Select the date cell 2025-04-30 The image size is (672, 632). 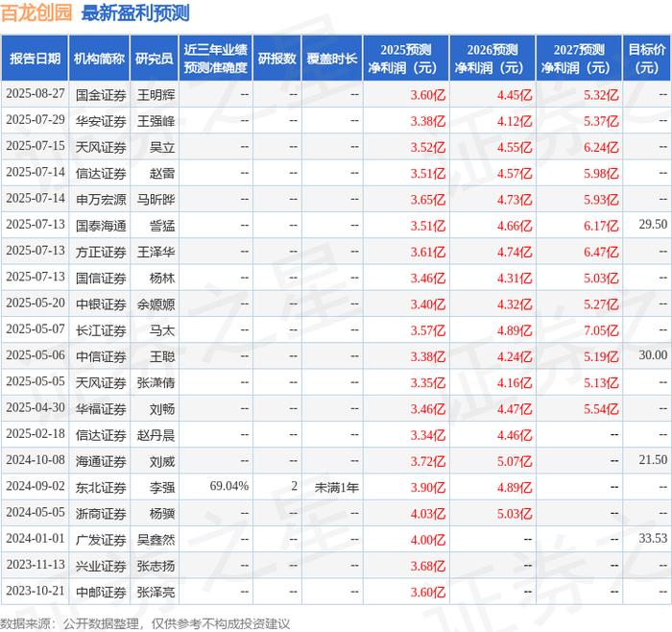(36, 408)
